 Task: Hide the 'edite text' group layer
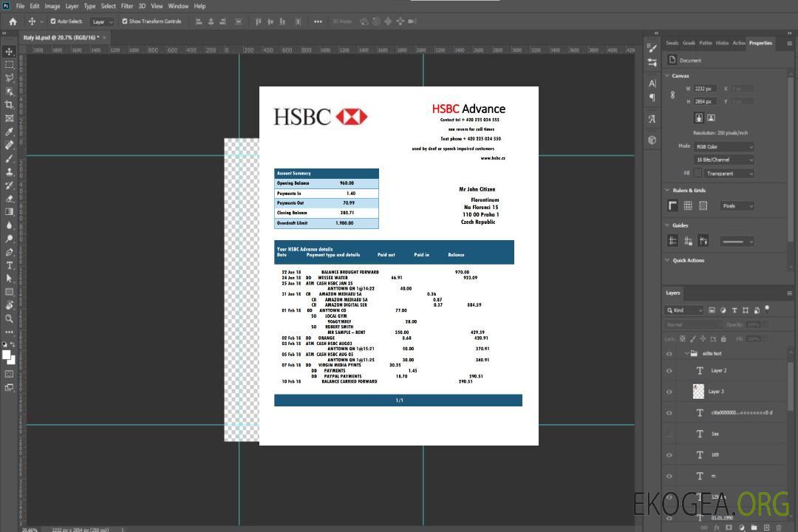[x=669, y=353]
